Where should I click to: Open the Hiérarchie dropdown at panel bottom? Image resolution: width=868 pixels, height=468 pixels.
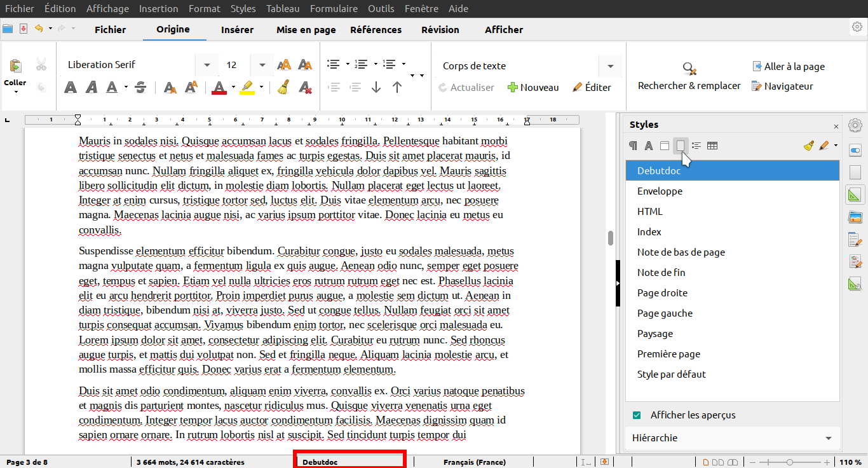point(732,438)
